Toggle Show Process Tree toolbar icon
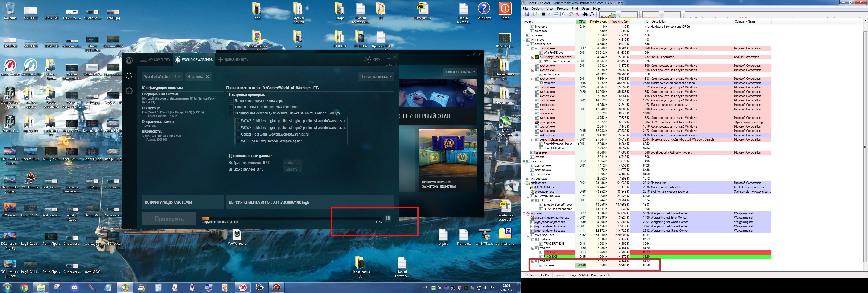 [550, 14]
